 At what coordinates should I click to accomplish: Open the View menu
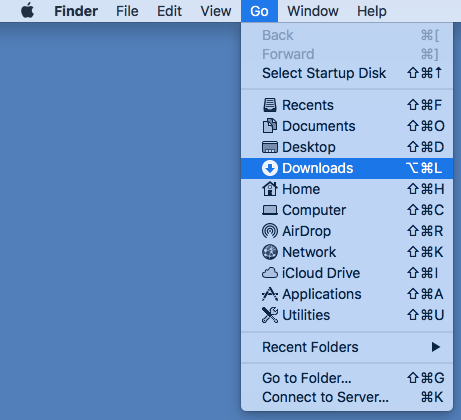click(216, 11)
